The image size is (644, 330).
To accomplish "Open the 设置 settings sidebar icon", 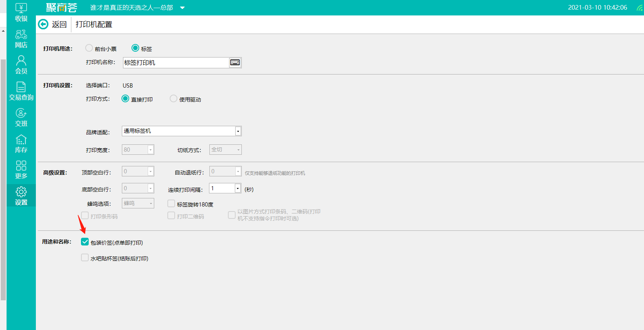I will 21,196.
